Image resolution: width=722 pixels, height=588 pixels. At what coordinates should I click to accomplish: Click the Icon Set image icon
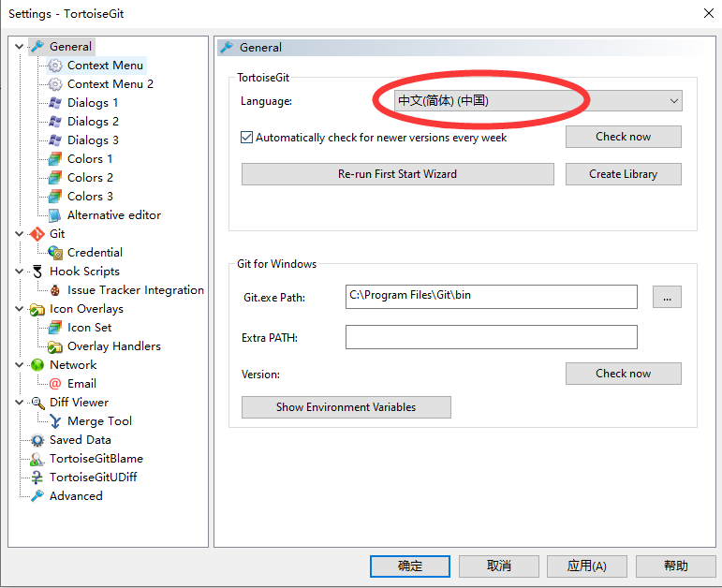(x=55, y=328)
